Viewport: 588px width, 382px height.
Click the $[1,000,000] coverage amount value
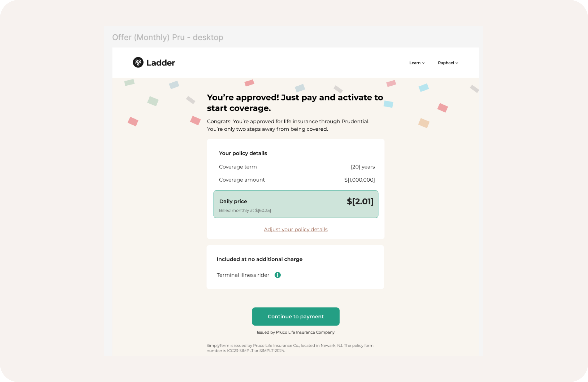(x=359, y=180)
